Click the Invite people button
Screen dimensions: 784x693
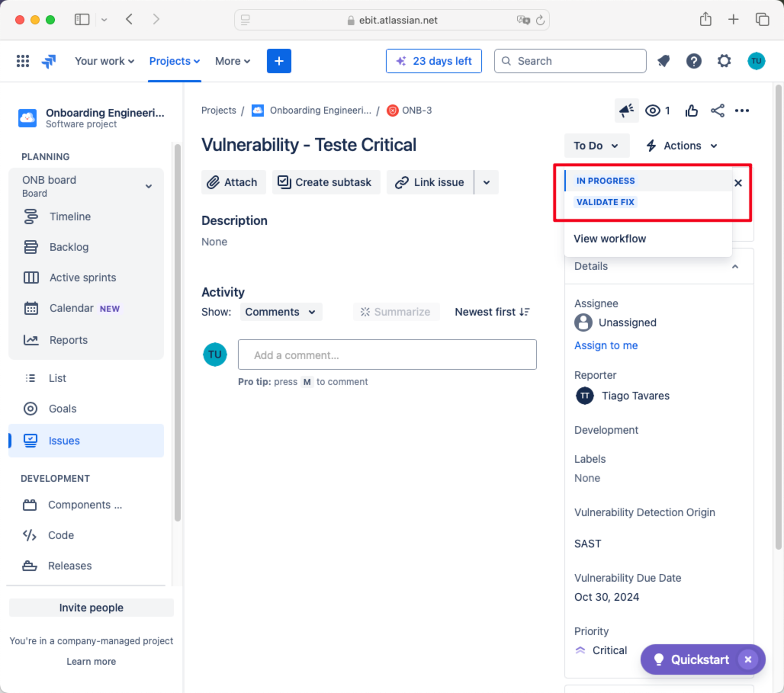pos(91,608)
